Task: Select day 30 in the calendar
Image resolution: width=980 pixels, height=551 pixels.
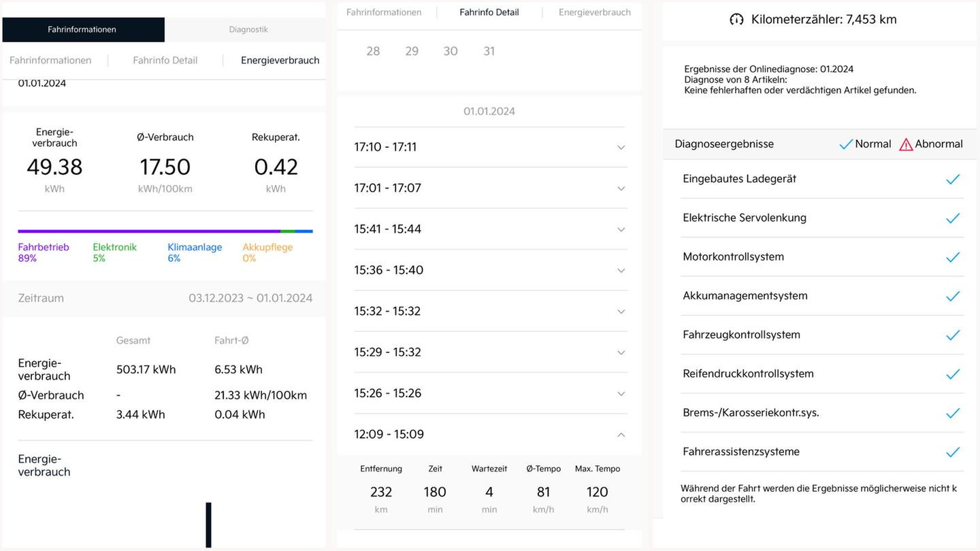Action: [451, 51]
